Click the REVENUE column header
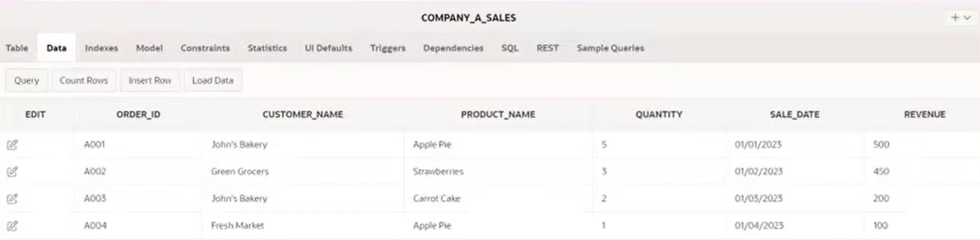Viewport: 980px width, 240px height. coord(925,114)
